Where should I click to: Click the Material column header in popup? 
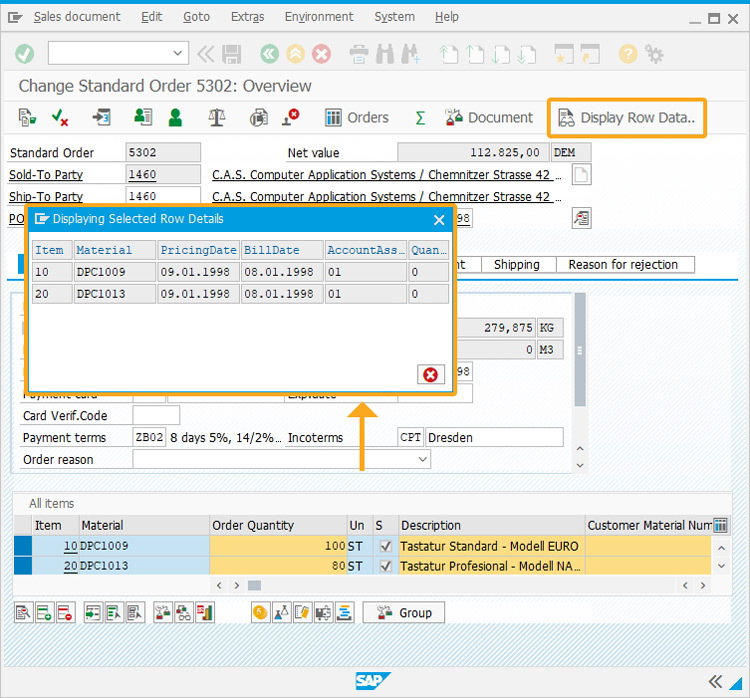[x=115, y=250]
